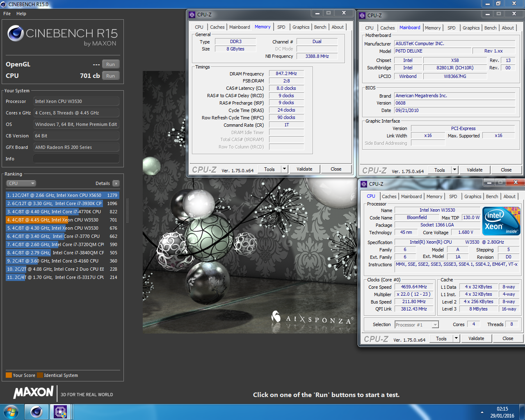Open CPU-Z taskbar icon
The width and height of the screenshot is (525, 420).
click(x=60, y=412)
